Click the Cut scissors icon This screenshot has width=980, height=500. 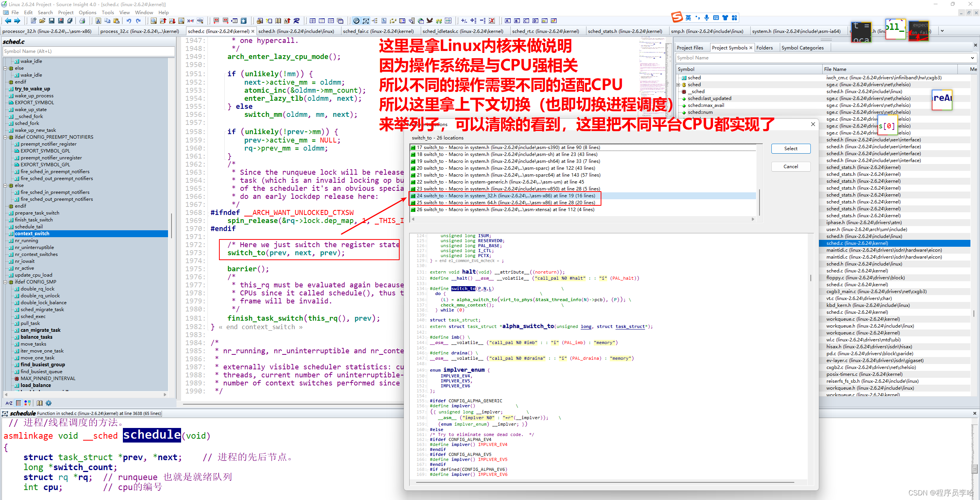(98, 21)
